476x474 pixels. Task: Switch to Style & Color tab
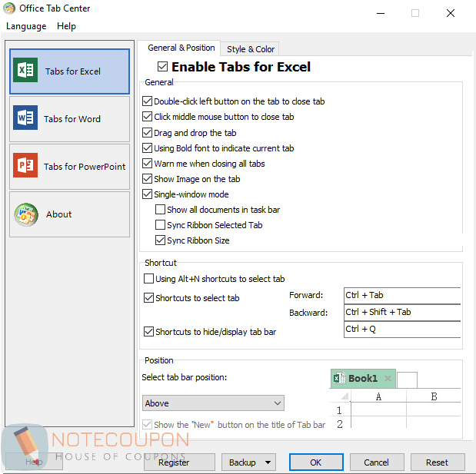tap(251, 49)
